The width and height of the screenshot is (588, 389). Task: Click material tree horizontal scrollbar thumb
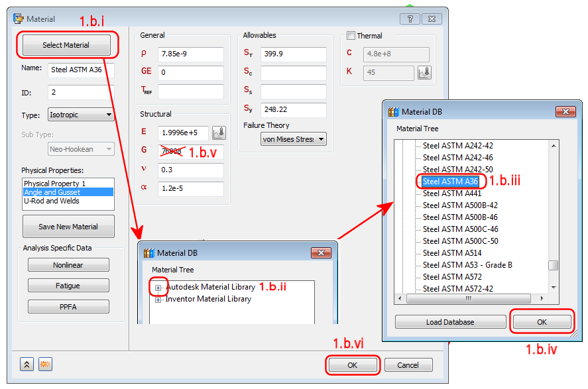[469, 299]
